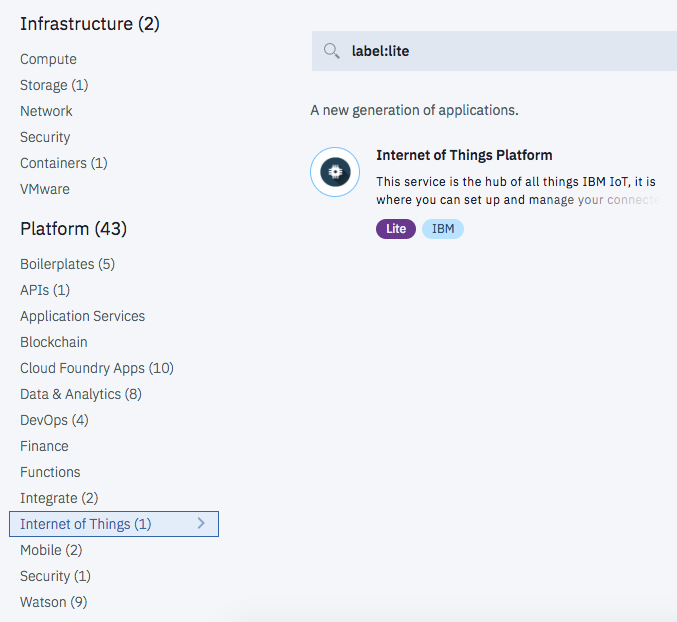Screen dimensions: 677x622
Task: Open Watson (9) category
Action: pos(54,602)
